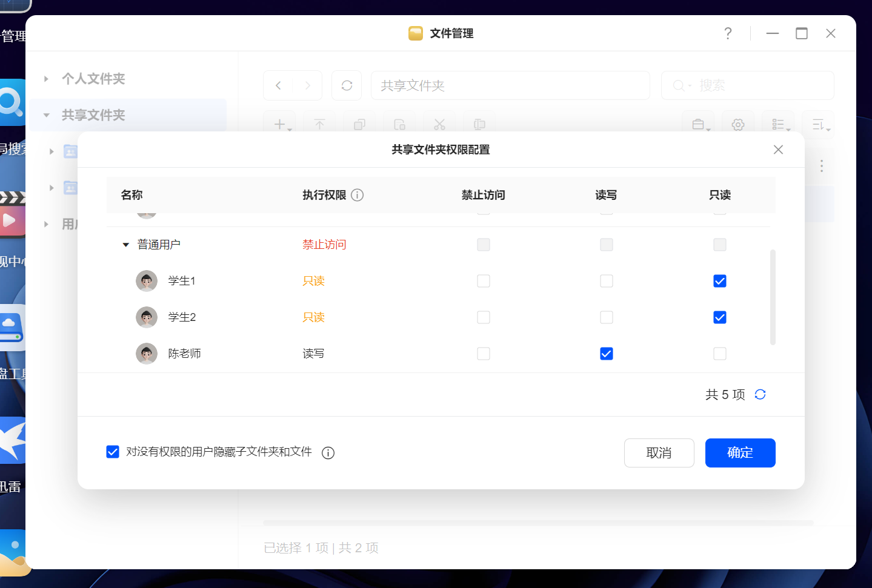Collapse 共享文件夹 tree node
This screenshot has height=588, width=872.
[x=46, y=115]
